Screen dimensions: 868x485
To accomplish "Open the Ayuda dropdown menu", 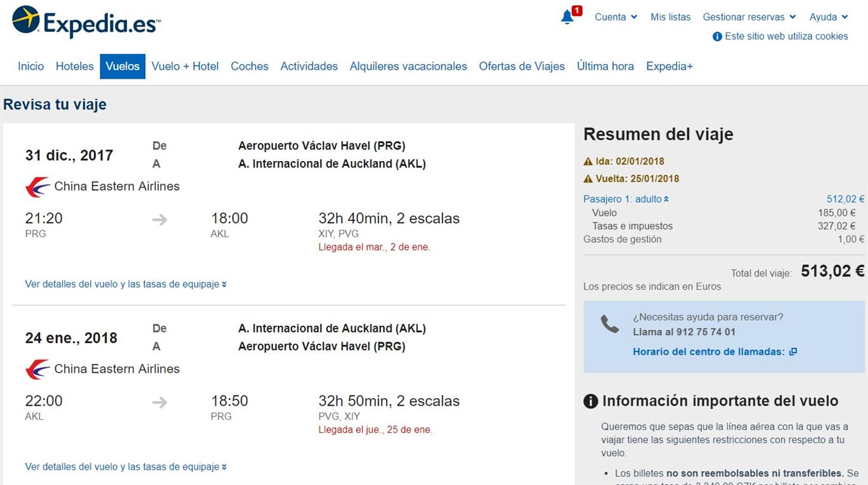I will click(829, 17).
